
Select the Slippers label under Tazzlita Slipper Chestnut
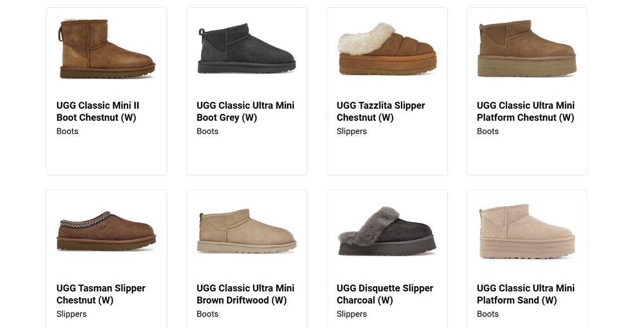click(352, 132)
